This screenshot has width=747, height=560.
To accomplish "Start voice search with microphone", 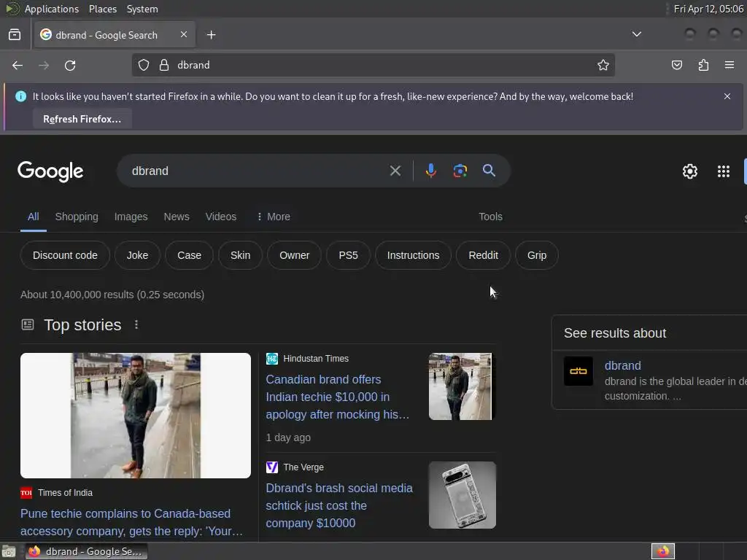I will 430,171.
